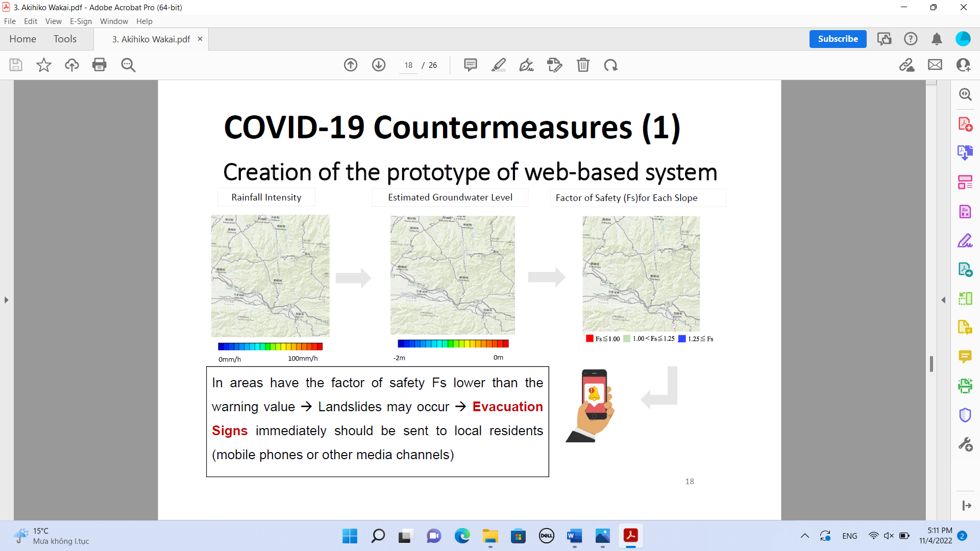Close the Akihiko Wakai.pdf tab
Screen dimensions: 980x551
200,39
